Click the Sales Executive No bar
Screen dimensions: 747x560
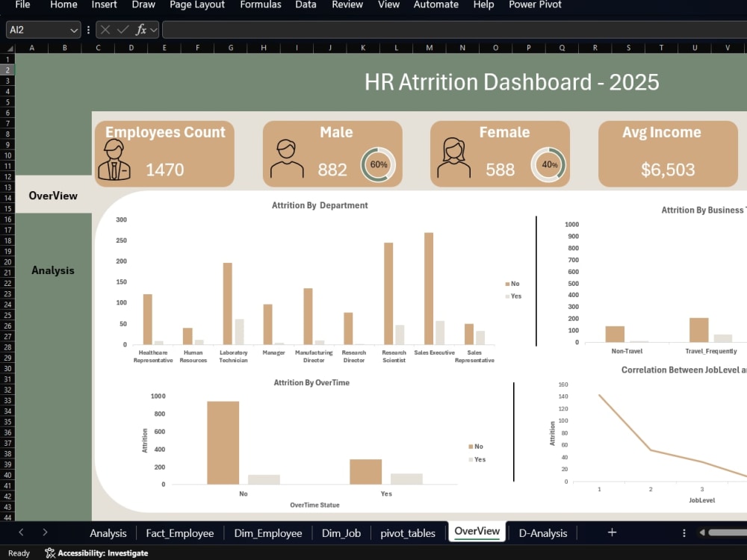[429, 288]
